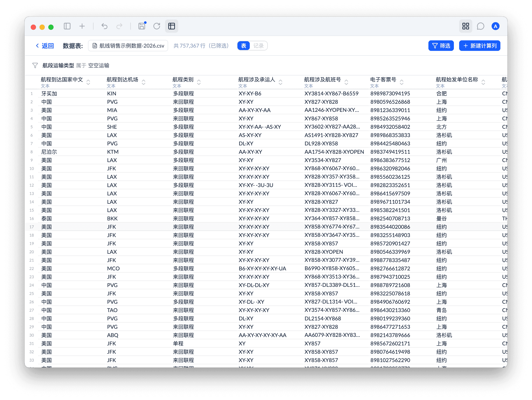Select carrier cell XY-DL-DL-XY
This screenshot has width=532, height=400.
click(x=254, y=285)
